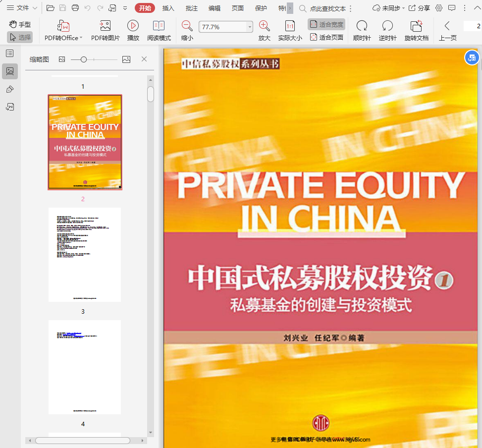Image resolution: width=482 pixels, height=448 pixels.
Task: Open the zoom percentage dropdown arrow
Action: coord(250,27)
